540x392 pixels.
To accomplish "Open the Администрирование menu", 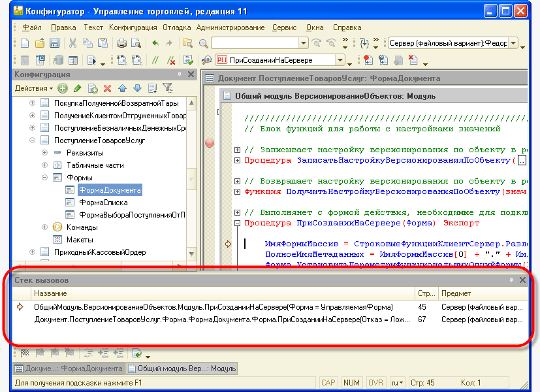I will coord(230,27).
